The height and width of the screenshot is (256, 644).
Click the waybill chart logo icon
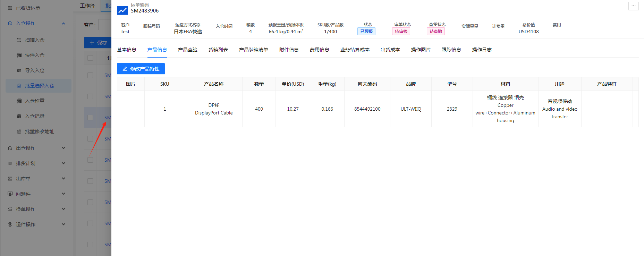coord(122,10)
